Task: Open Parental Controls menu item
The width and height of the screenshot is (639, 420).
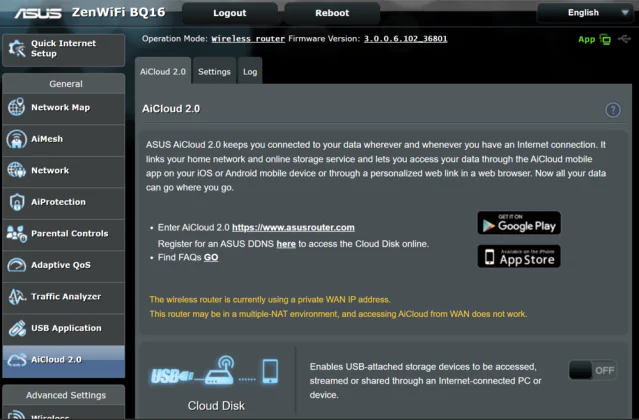Action: click(64, 234)
